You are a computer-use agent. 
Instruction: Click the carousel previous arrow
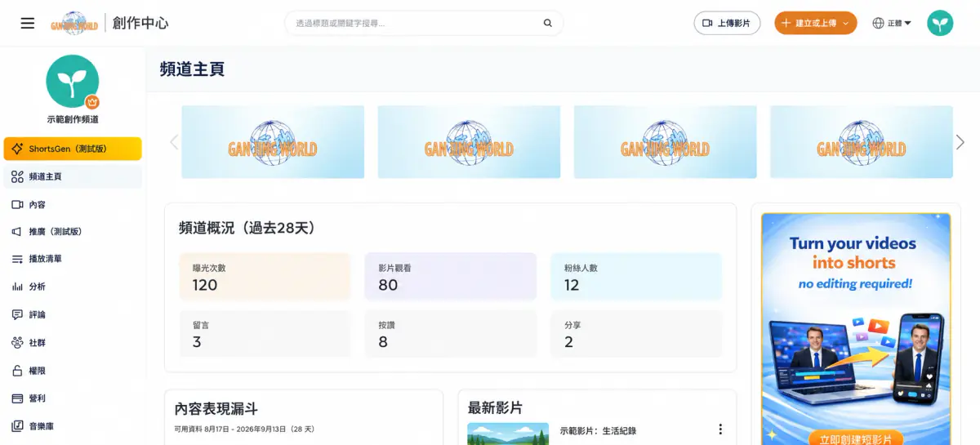173,142
